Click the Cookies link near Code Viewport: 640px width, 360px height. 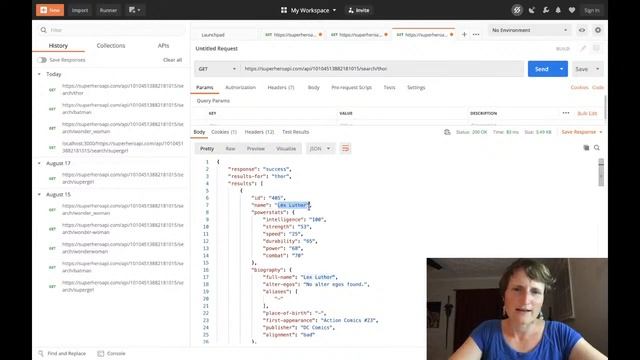579,87
